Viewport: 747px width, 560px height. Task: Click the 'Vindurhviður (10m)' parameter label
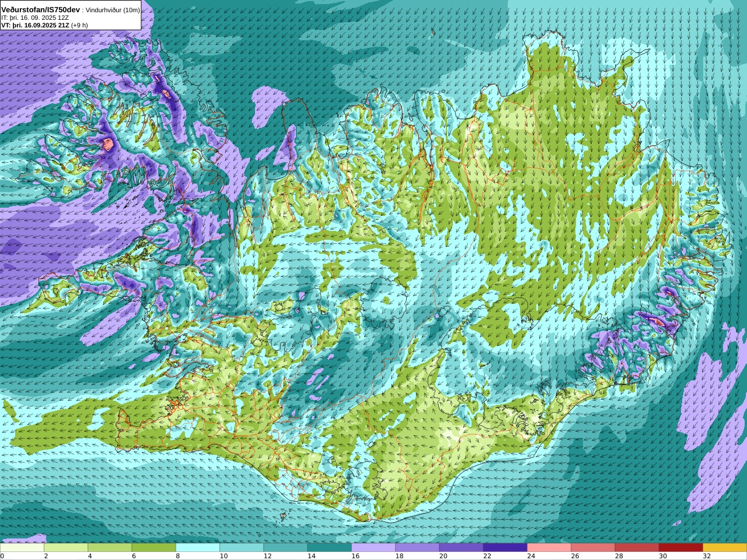coord(112,10)
